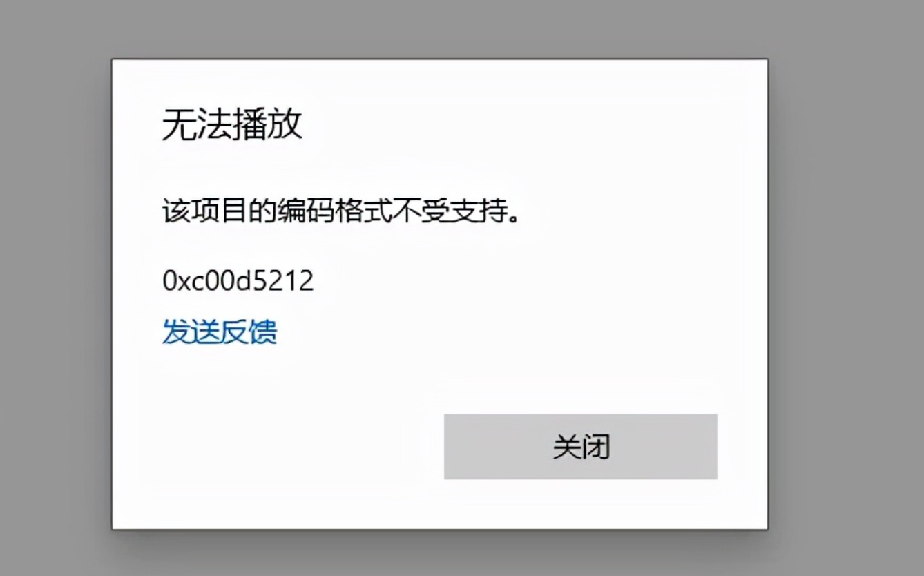The height and width of the screenshot is (576, 924).
Task: Dismiss the 无法播放 error via 关闭
Action: [x=580, y=446]
